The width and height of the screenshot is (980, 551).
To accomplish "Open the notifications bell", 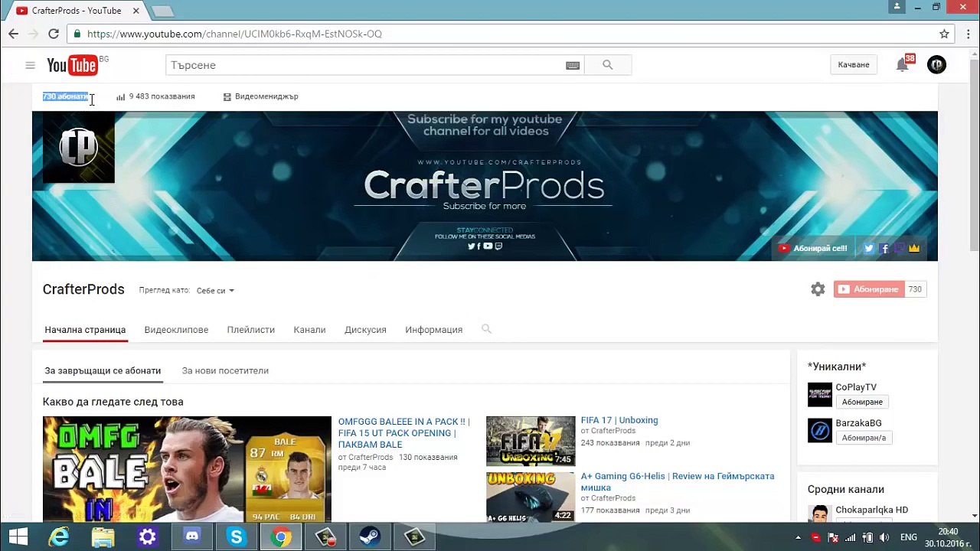I will point(903,65).
